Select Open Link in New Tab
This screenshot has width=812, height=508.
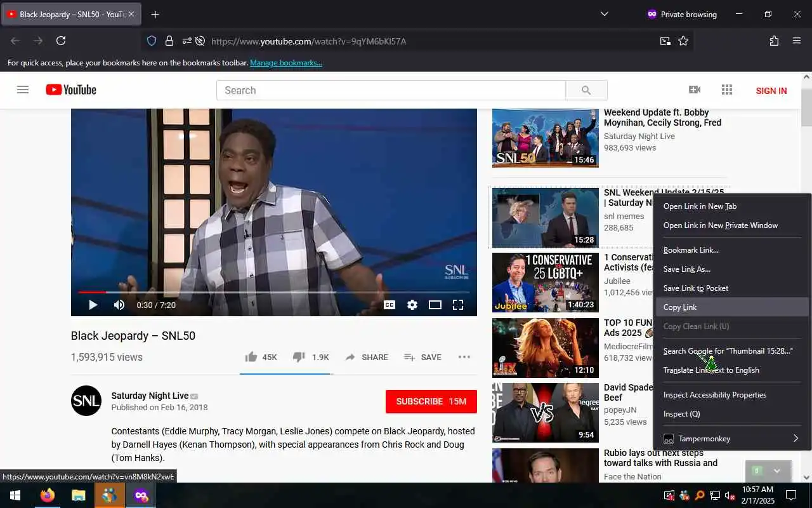click(x=733, y=206)
